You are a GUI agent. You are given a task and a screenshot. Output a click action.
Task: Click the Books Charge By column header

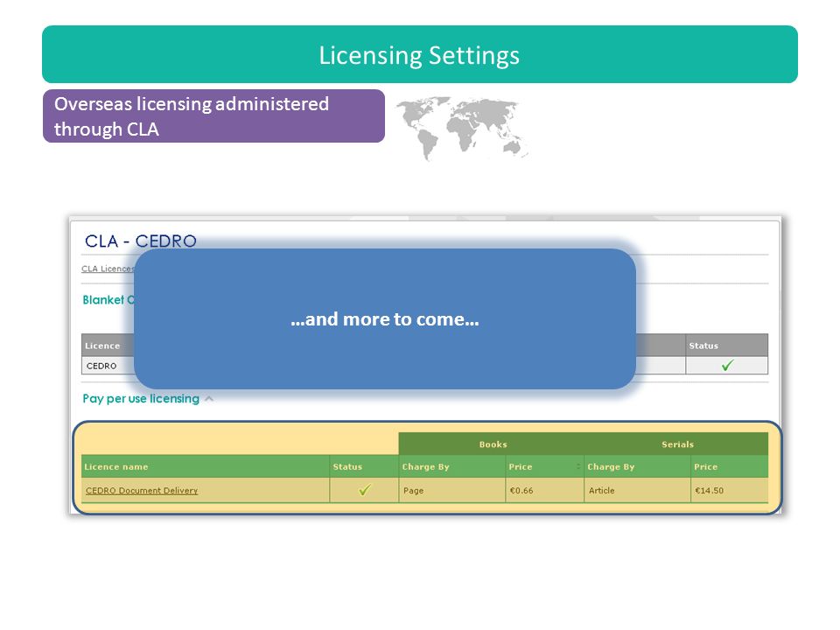pos(452,466)
